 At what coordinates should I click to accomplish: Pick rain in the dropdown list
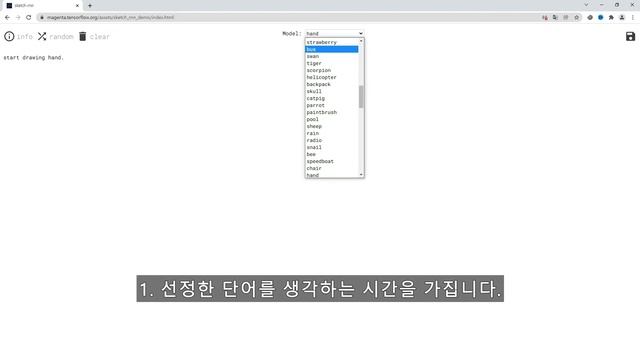click(332, 133)
